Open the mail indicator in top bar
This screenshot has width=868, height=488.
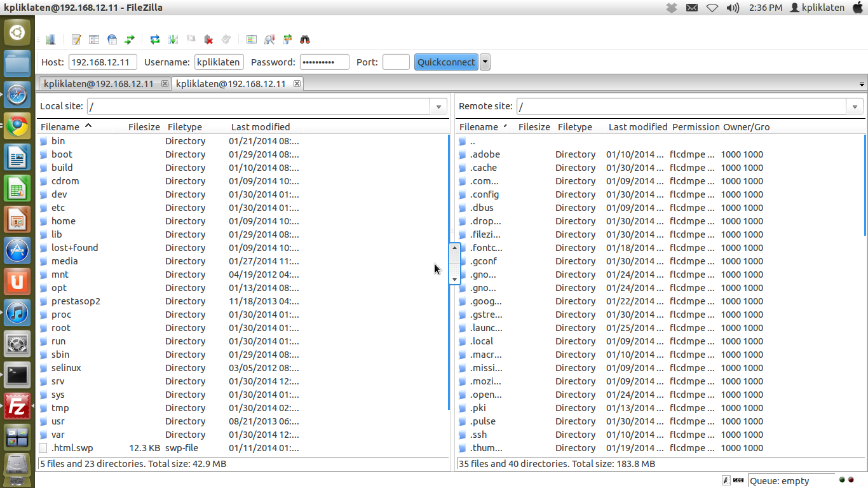(x=692, y=8)
